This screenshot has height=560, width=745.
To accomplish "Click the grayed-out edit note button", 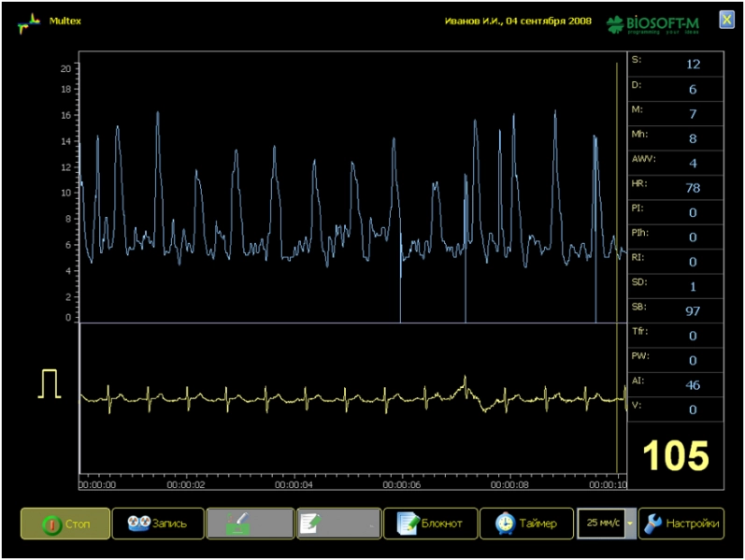I will pos(338,524).
